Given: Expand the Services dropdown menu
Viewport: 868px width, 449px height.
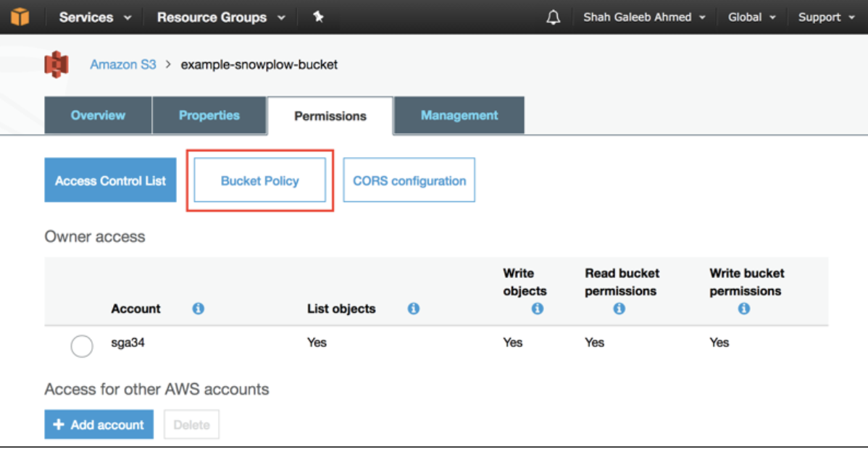Looking at the screenshot, I should point(95,17).
